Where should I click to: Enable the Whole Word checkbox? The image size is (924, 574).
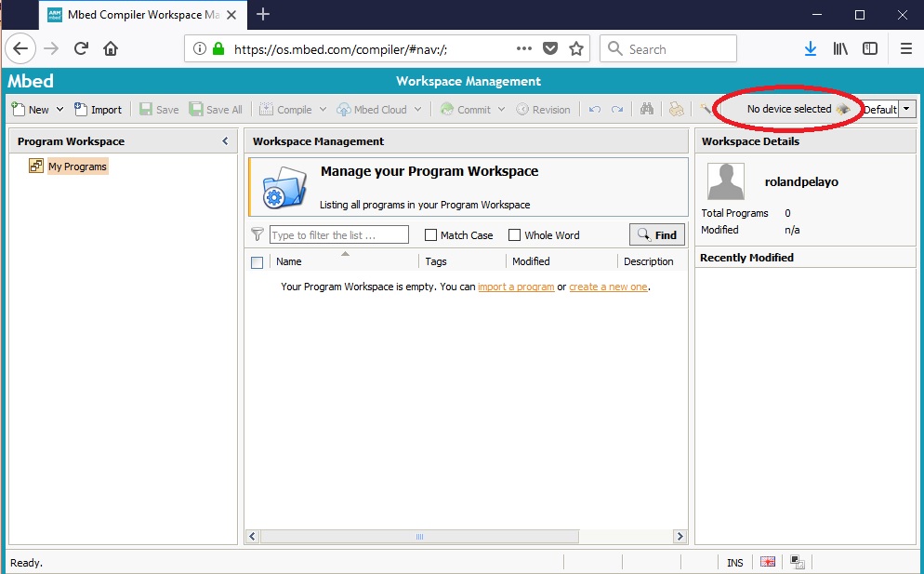[514, 234]
